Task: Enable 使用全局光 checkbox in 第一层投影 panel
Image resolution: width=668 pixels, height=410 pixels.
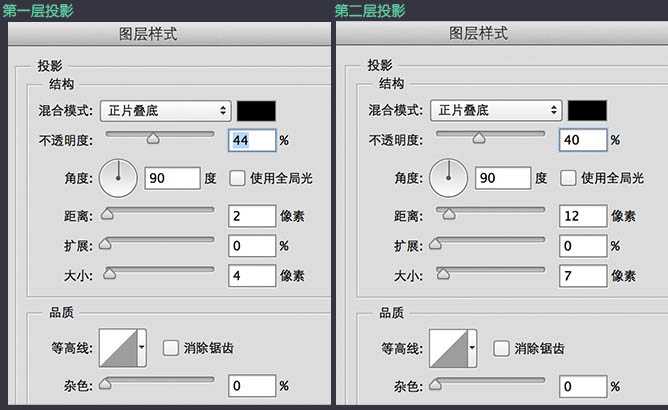Action: click(x=237, y=178)
